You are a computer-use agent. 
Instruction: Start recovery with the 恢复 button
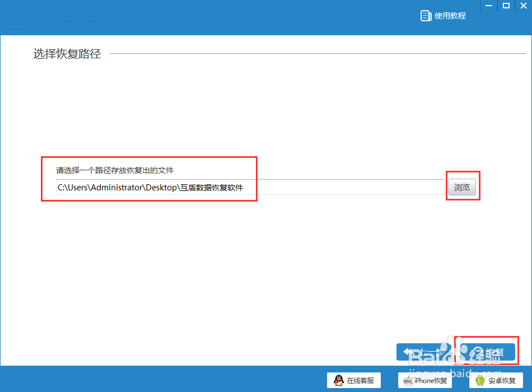point(487,352)
